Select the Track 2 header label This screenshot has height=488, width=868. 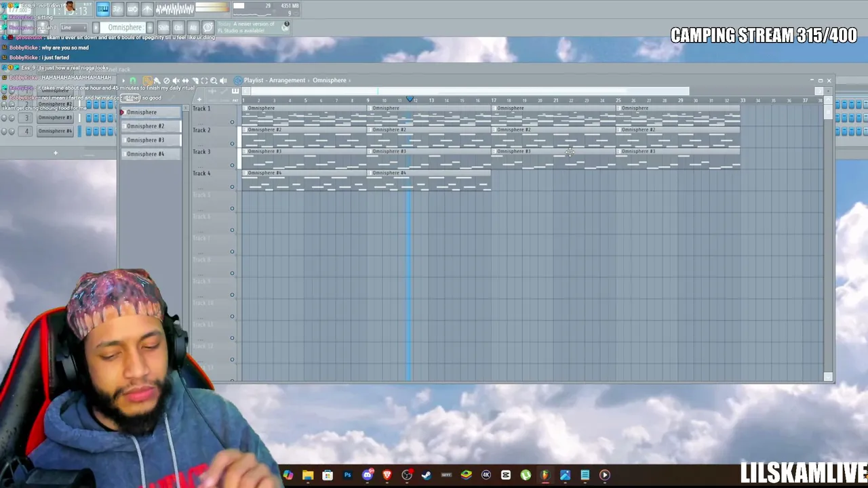201,130
